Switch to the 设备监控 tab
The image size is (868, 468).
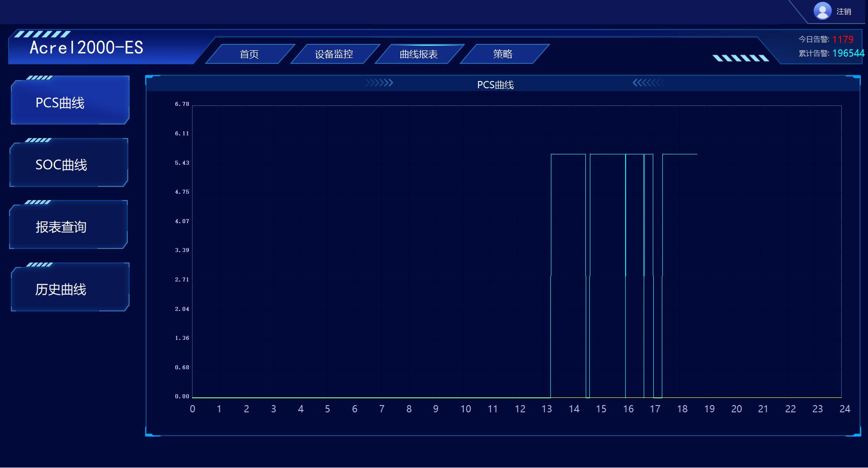pos(334,53)
